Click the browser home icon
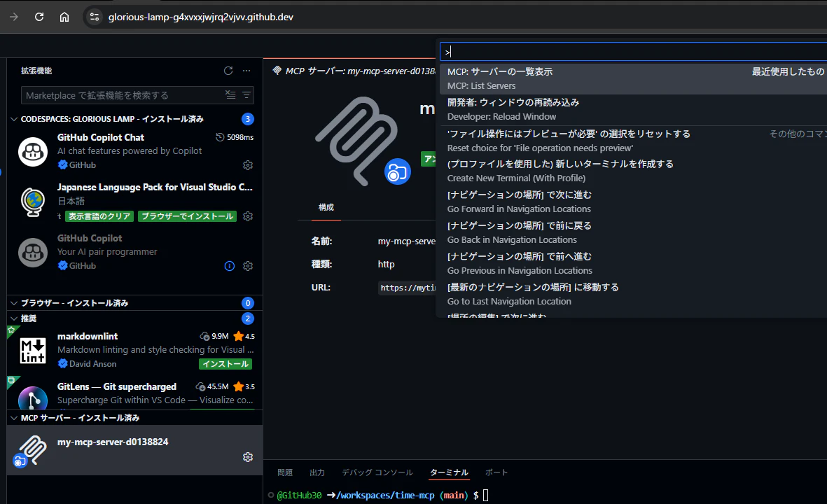827x504 pixels. (x=64, y=17)
